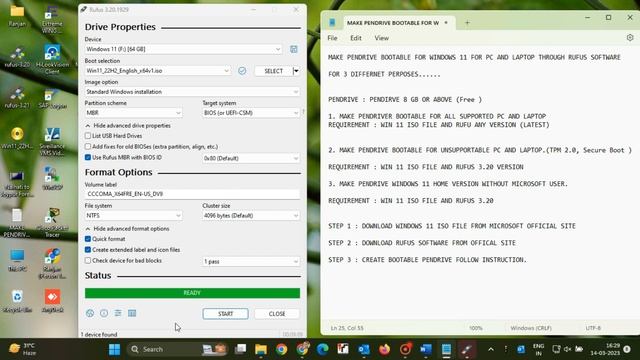Add new Notepad tab with plus
The image size is (640, 360).
(467, 23)
